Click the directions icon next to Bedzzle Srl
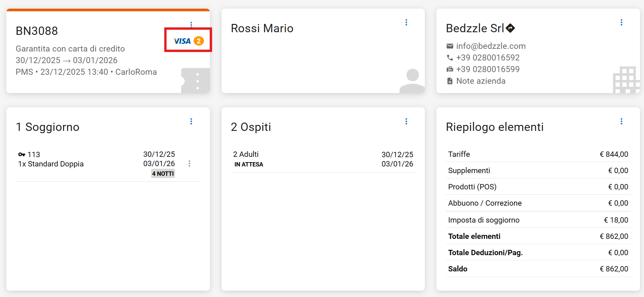Viewport: 644px width, 297px height. (x=510, y=28)
